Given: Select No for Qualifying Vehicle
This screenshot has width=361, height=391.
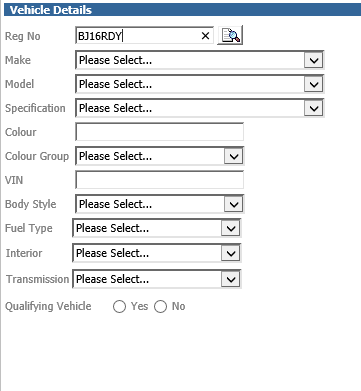Looking at the screenshot, I should 160,306.
